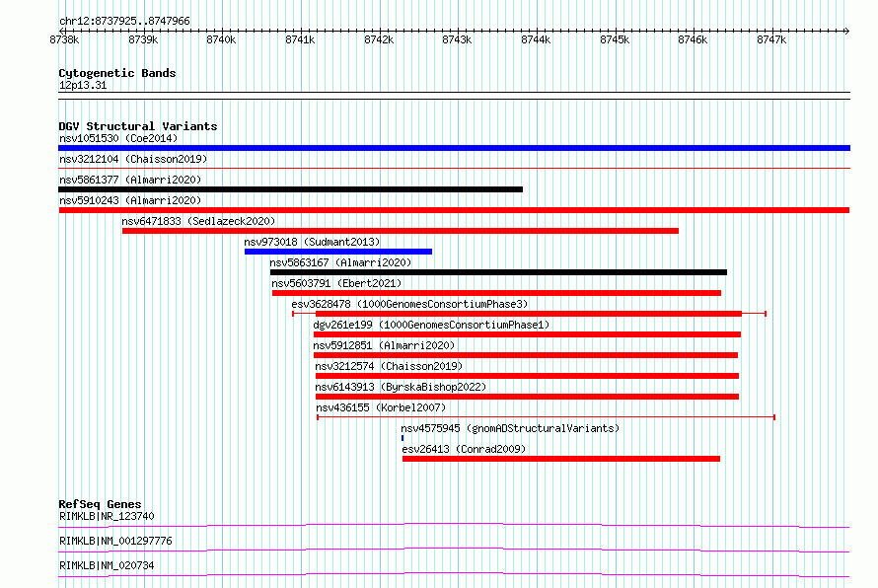
Task: Click nsv6143913 red variant bar
Action: tap(528, 397)
